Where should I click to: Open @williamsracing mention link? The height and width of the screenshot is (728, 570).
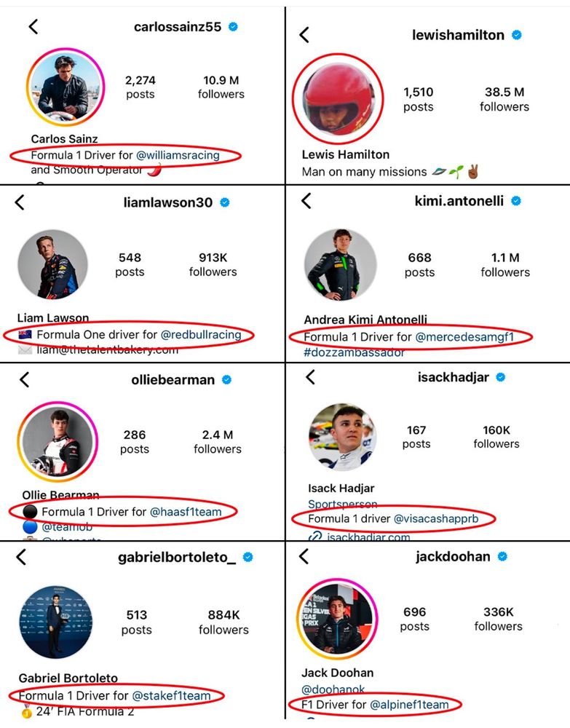(178, 155)
